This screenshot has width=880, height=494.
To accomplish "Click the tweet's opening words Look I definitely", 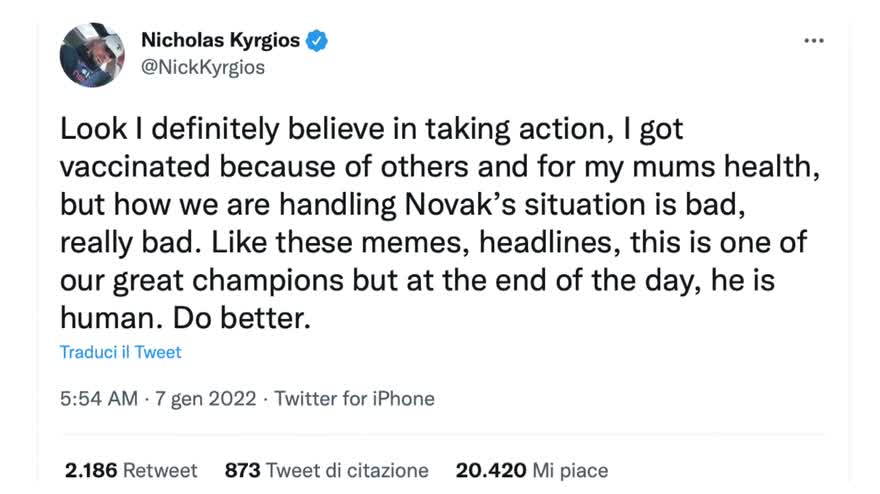I will 169,129.
